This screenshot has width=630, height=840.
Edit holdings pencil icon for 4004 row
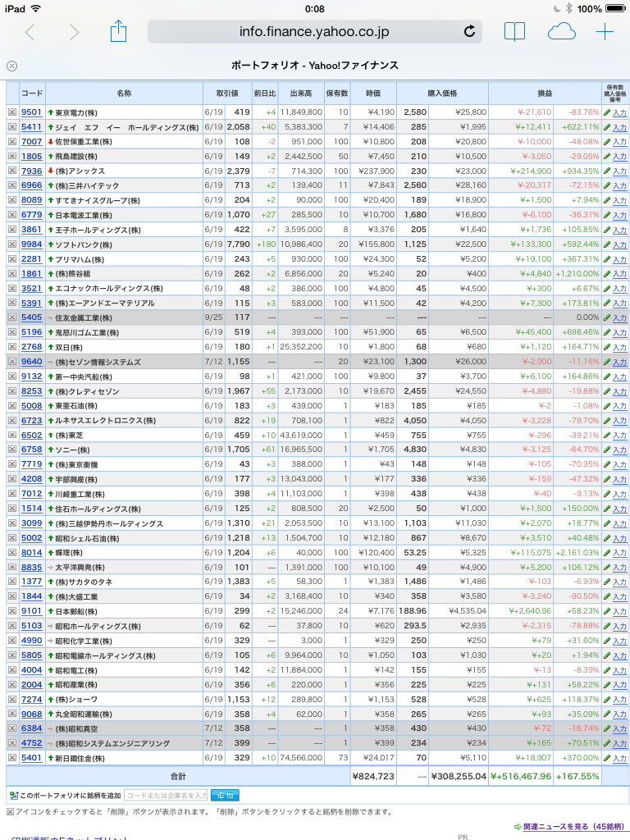coord(607,670)
